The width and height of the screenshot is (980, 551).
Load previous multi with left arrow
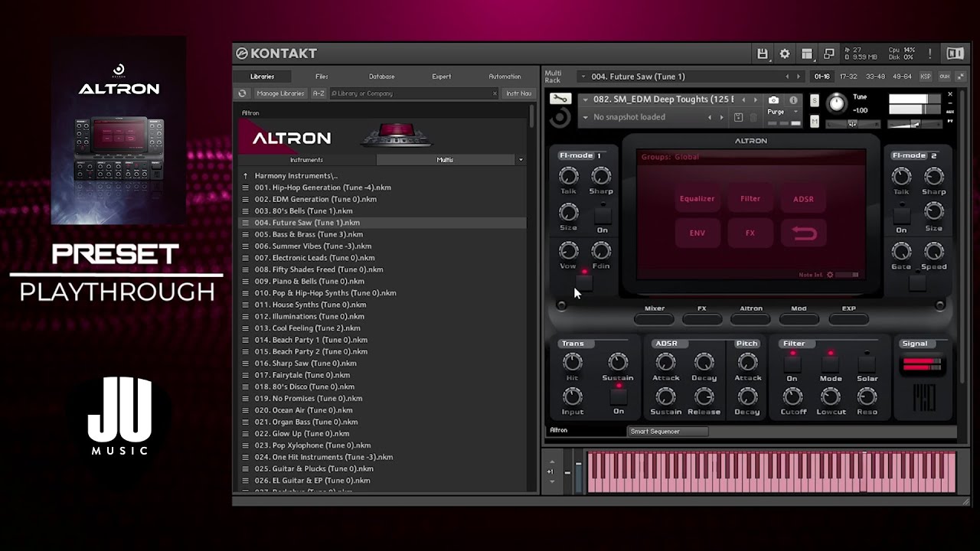coord(787,77)
